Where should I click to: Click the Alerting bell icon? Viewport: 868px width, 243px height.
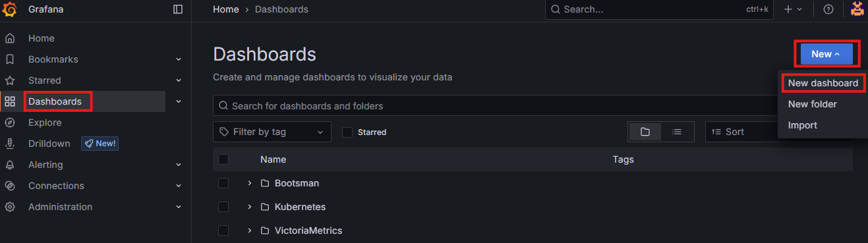point(10,165)
